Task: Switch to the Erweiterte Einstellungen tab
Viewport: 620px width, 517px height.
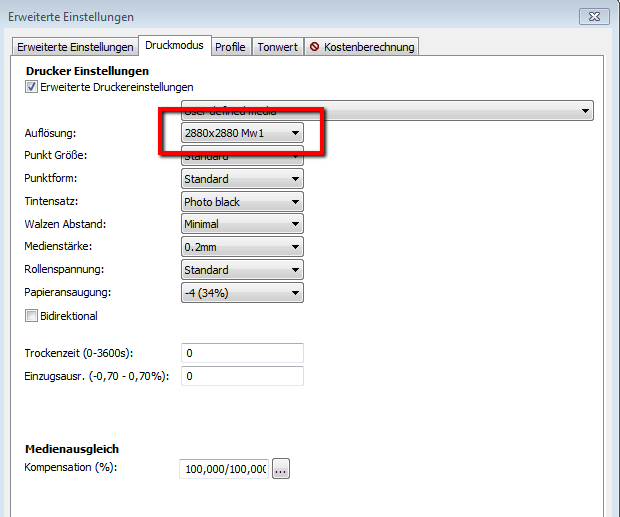Action: tap(75, 47)
